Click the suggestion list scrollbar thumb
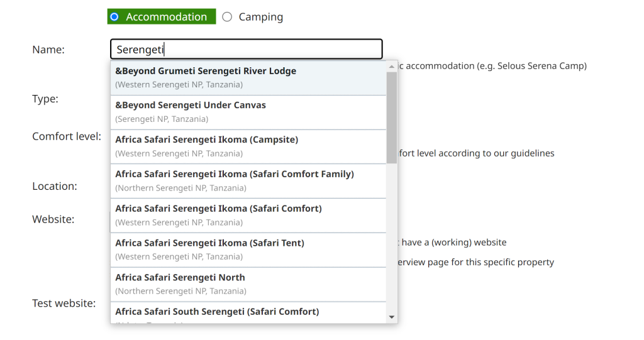 click(x=392, y=116)
